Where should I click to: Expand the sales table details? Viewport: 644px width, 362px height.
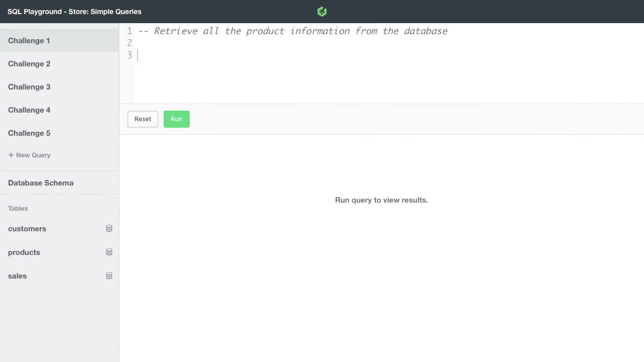tap(17, 276)
